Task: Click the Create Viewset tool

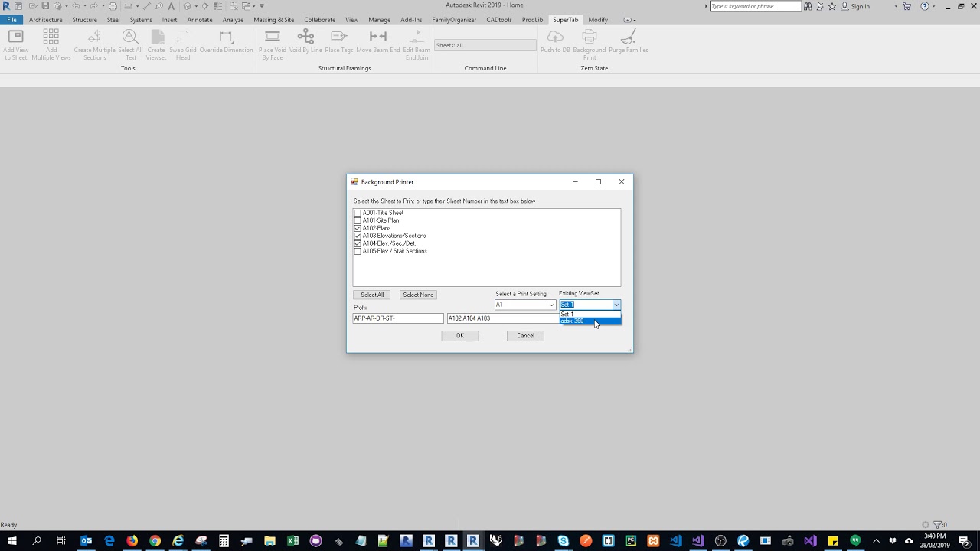Action: click(x=156, y=44)
